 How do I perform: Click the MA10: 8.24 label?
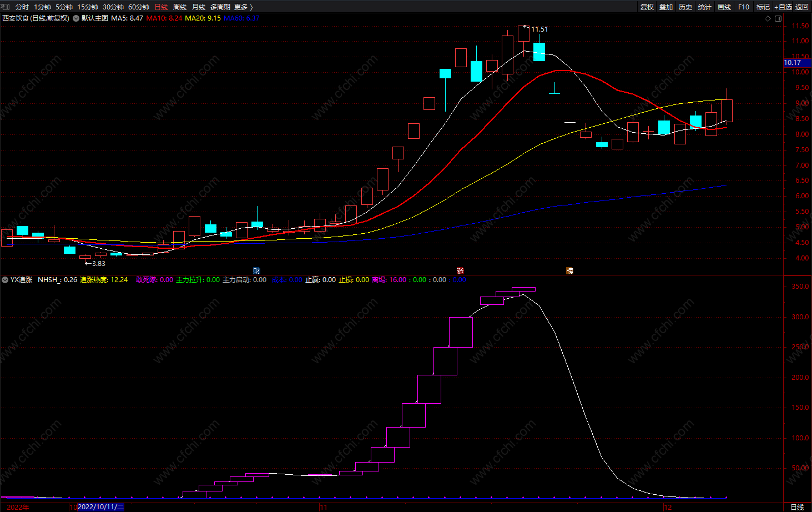[164, 18]
